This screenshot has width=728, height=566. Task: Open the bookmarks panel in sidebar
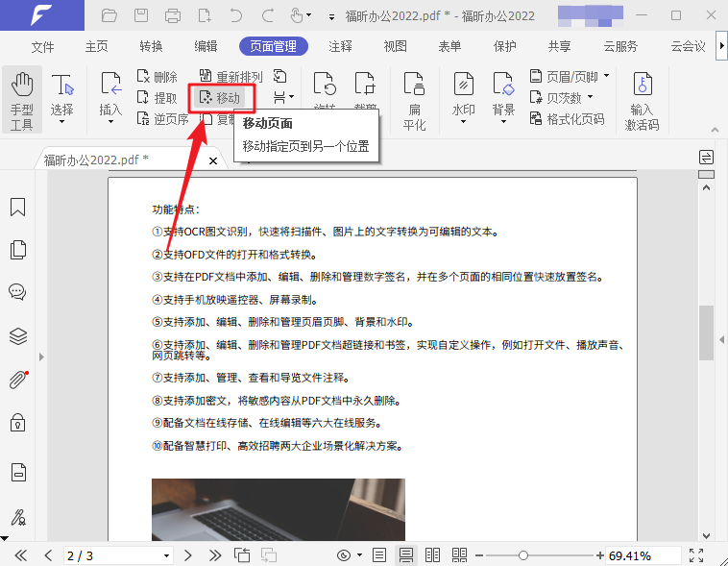coord(17,208)
